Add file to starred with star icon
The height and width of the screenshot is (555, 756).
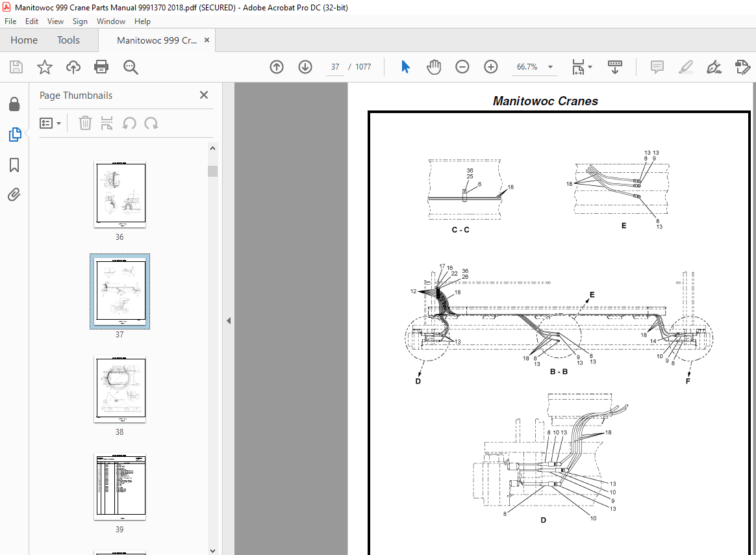point(44,66)
